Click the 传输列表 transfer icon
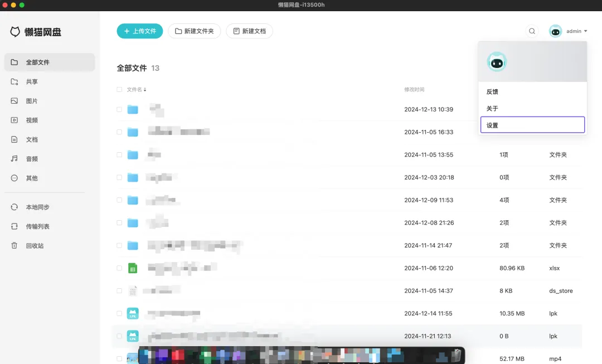This screenshot has height=364, width=602. pyautogui.click(x=14, y=226)
